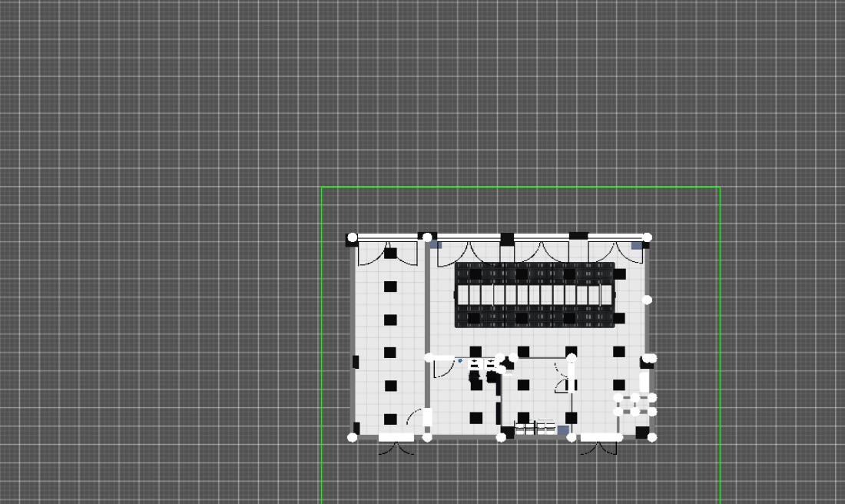
Task: Select the large dark rack block in the main room
Action: [535, 295]
